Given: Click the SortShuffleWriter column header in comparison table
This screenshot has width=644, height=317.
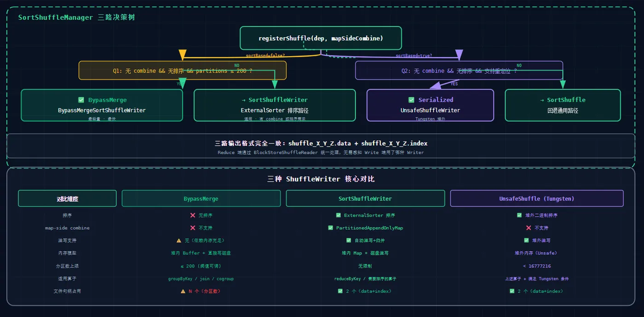Looking at the screenshot, I should pos(365,198).
